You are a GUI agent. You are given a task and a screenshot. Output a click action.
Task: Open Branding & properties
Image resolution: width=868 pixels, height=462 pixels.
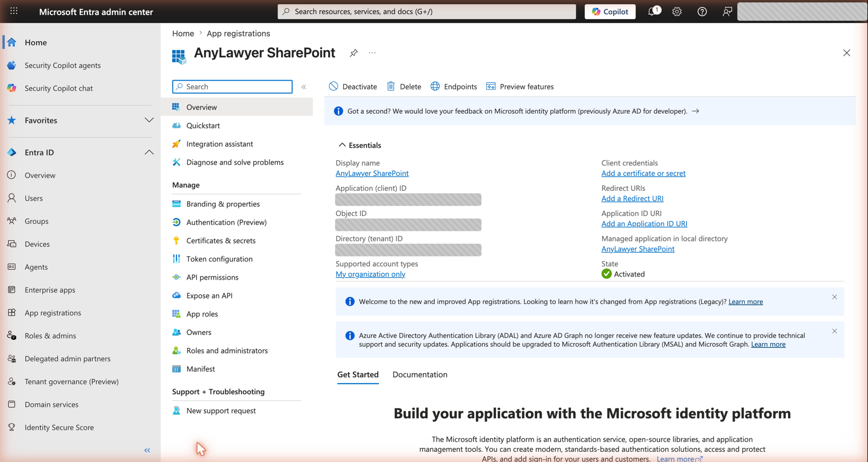pos(223,204)
